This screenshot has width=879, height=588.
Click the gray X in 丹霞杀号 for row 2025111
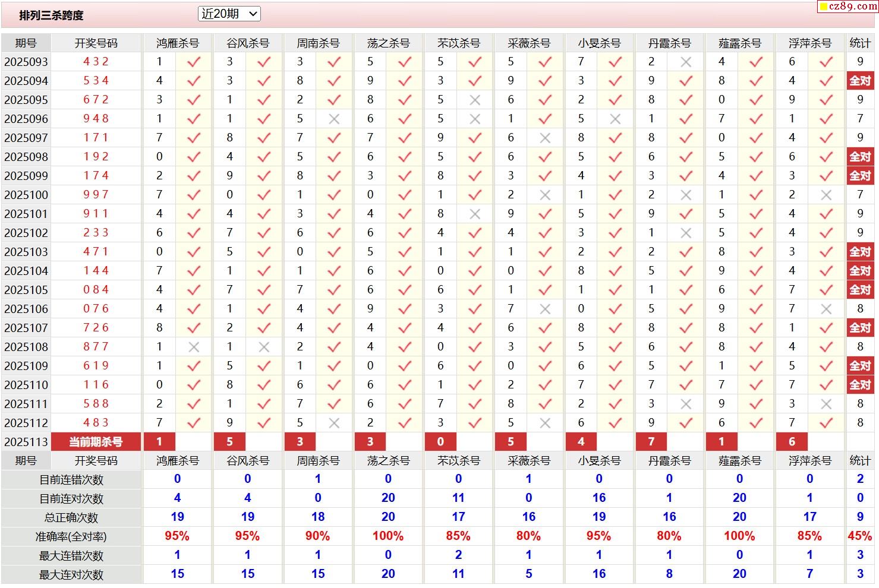coord(686,404)
